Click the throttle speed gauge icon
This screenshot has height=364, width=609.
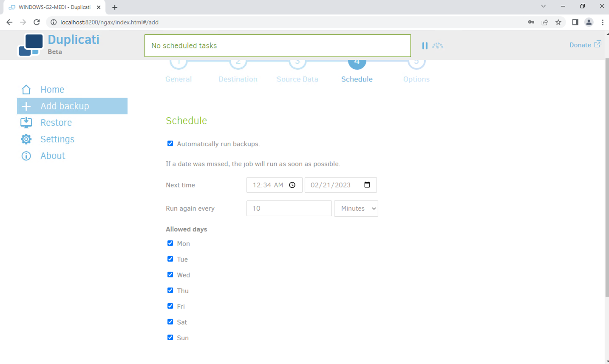(438, 45)
